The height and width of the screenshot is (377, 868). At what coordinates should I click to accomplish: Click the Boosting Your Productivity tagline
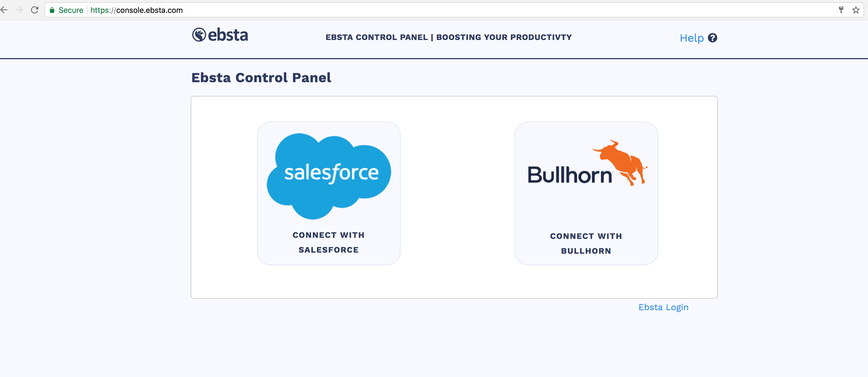(x=504, y=37)
